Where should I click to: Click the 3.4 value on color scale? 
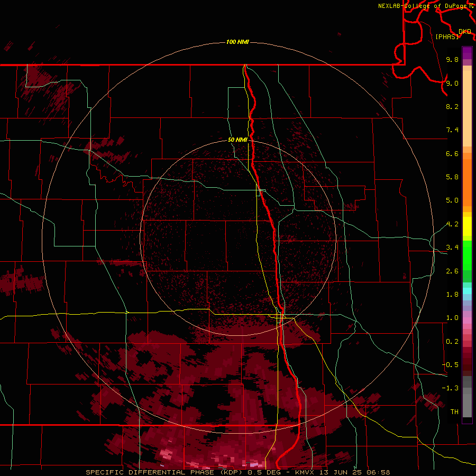point(452,248)
